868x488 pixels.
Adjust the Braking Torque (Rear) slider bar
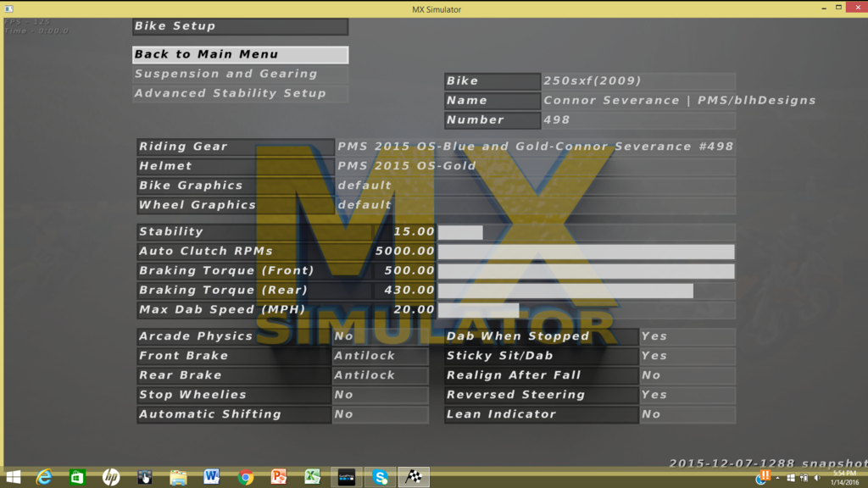[x=586, y=291]
